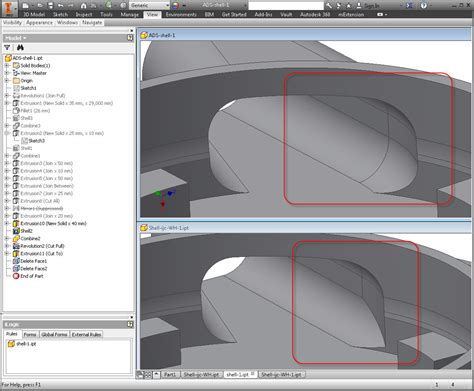Click the Sign In link

(372, 6)
